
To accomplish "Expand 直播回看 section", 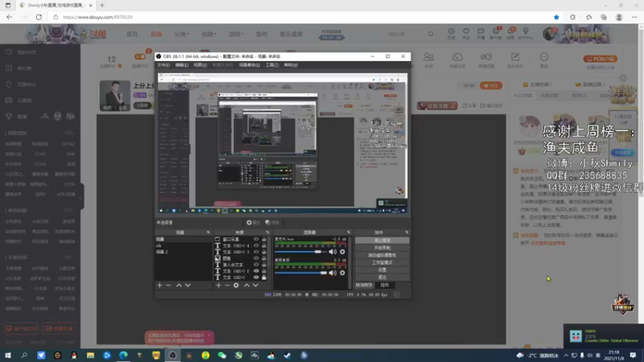I will point(591,84).
